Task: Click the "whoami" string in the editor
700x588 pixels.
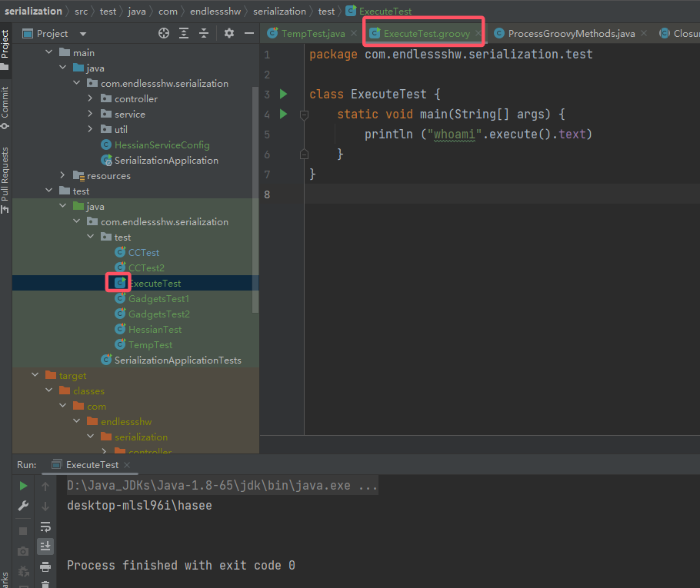Action: (x=455, y=135)
